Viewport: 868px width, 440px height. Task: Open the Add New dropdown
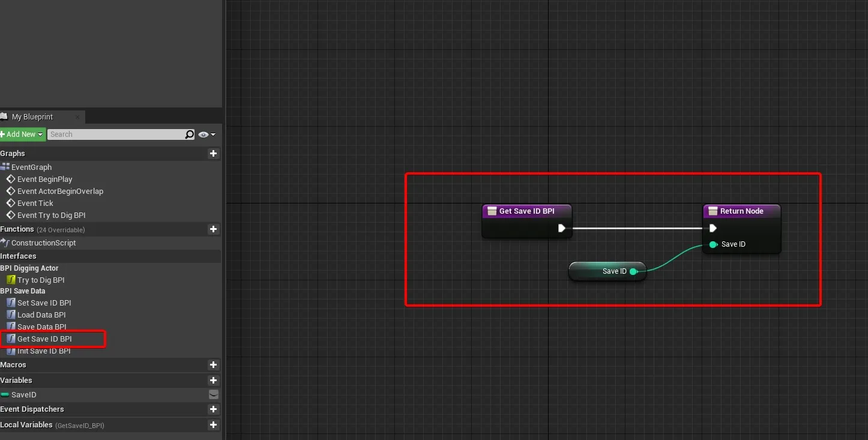point(22,134)
